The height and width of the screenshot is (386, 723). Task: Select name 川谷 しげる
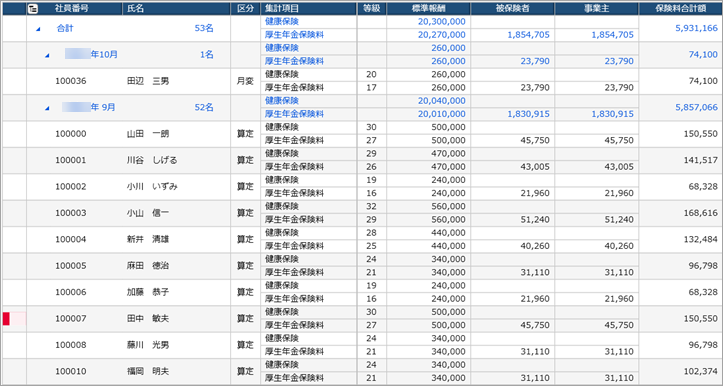(x=152, y=160)
